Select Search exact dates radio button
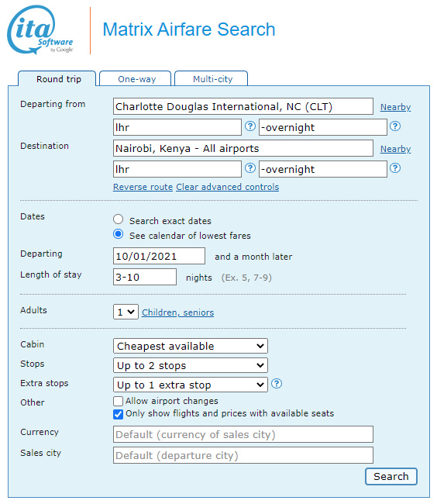 [118, 219]
